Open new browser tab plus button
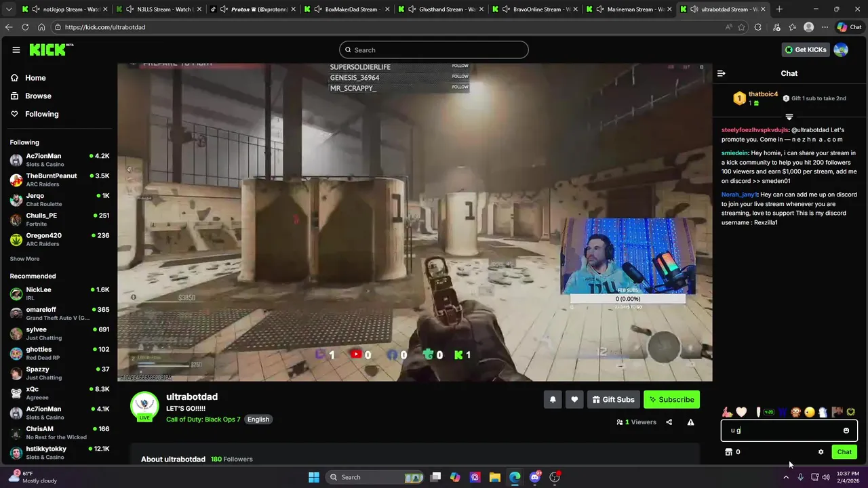This screenshot has width=868, height=488. [x=779, y=9]
